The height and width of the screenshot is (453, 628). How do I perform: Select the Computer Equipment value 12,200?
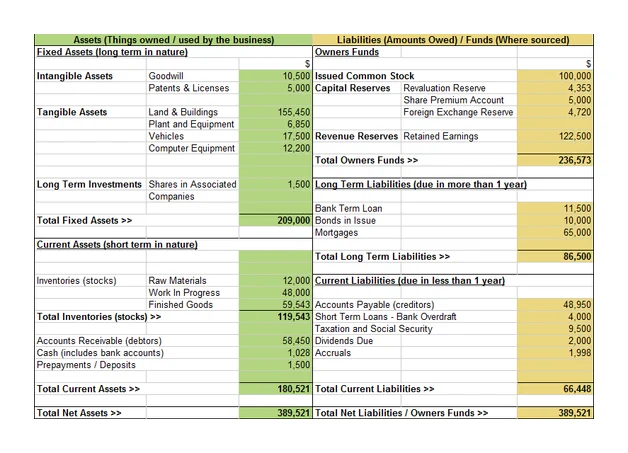[296, 148]
